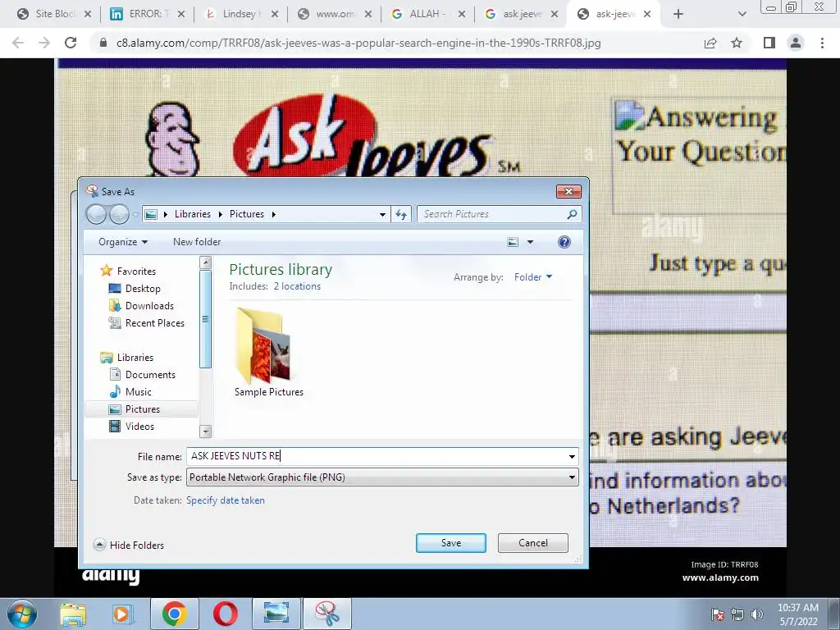
Task: Open Windows Media Player from taskbar
Action: pyautogui.click(x=121, y=614)
